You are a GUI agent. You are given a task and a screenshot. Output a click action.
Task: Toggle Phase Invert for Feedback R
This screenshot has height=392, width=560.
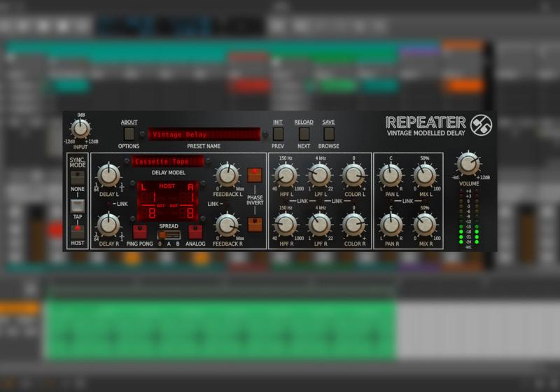[254, 225]
